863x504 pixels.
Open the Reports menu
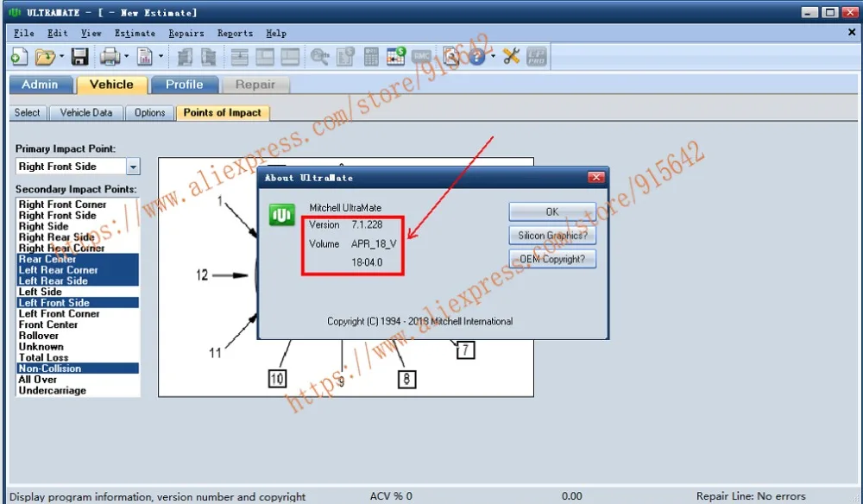coord(235,34)
